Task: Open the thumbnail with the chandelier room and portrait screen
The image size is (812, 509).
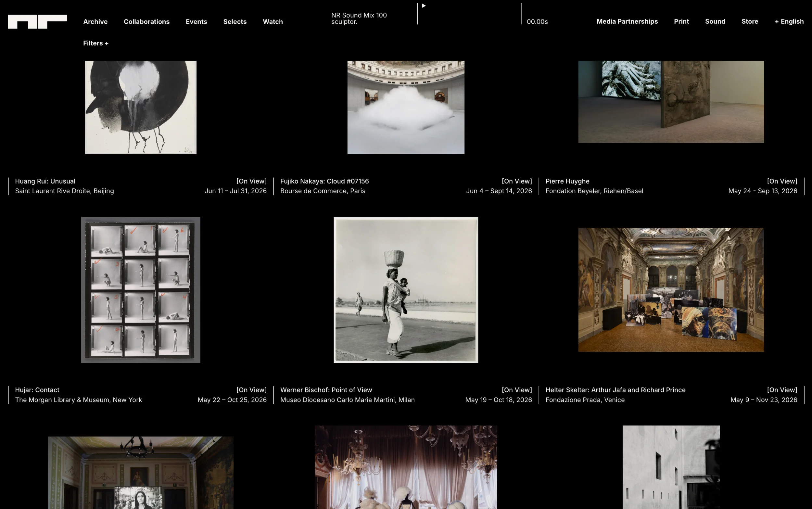Action: click(140, 473)
